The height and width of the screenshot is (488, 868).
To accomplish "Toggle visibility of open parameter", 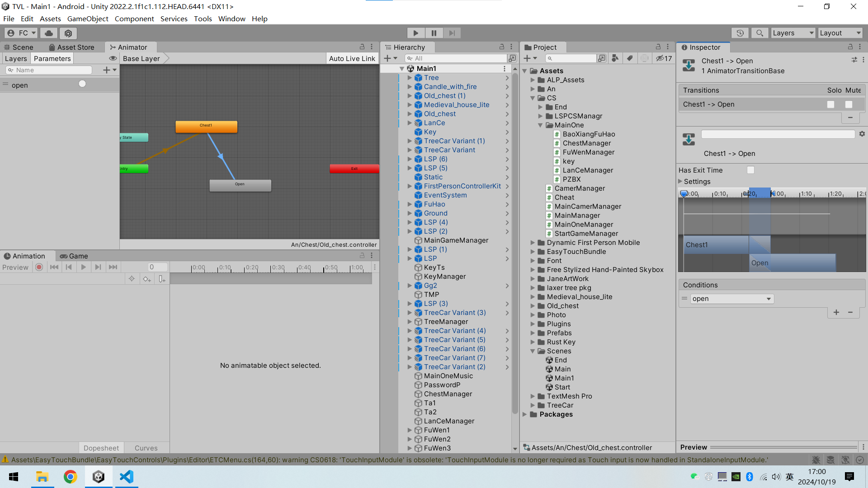I will coord(82,84).
